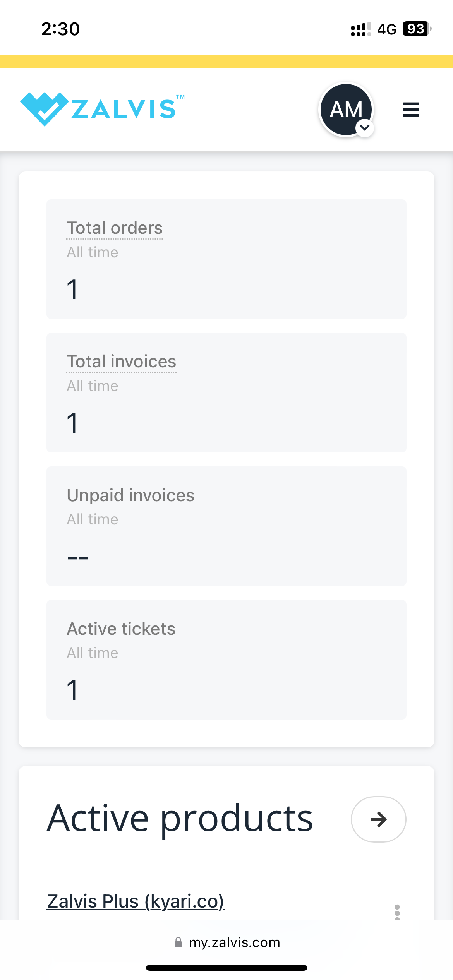
Task: Open the AM user avatar menu
Action: coord(345,109)
